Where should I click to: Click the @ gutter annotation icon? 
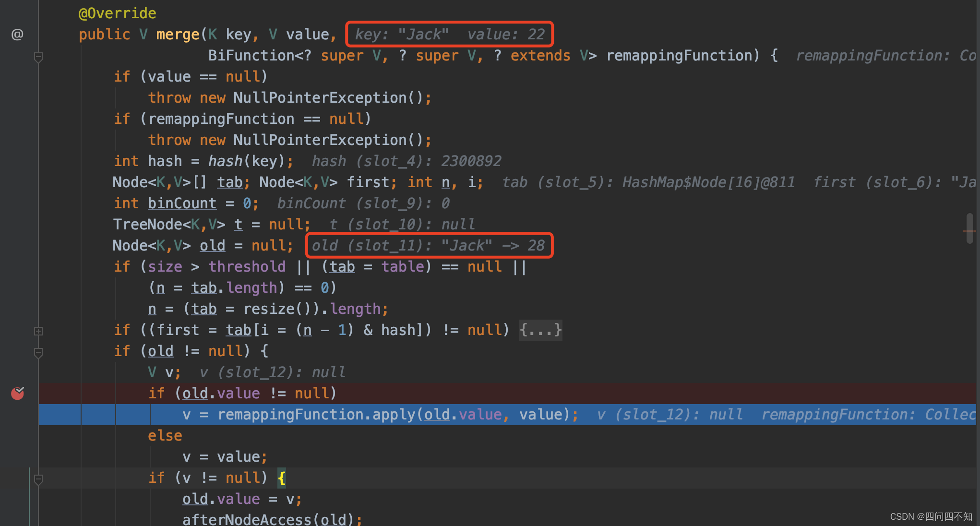click(17, 35)
